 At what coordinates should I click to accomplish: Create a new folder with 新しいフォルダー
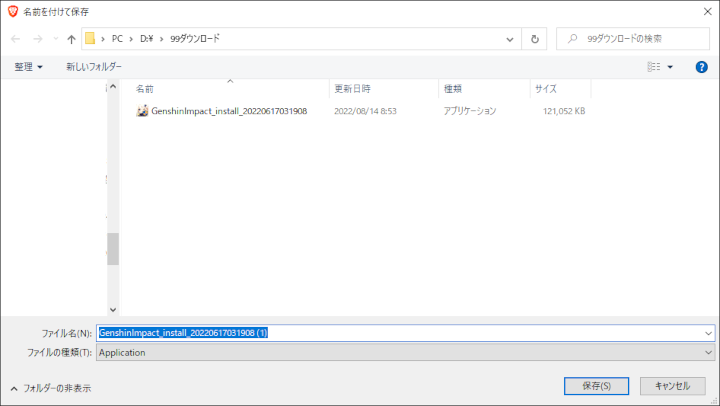[94, 67]
